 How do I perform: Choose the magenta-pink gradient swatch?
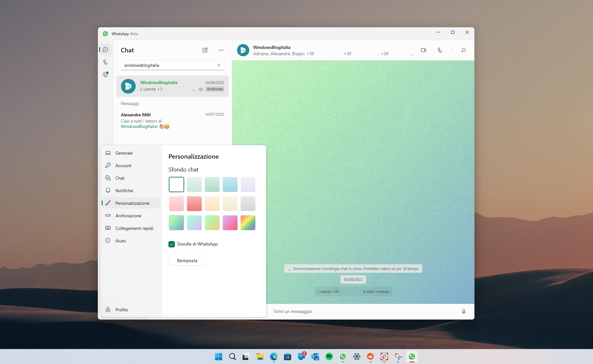coord(230,223)
